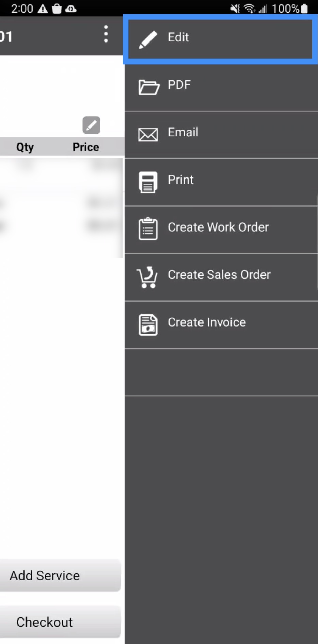
Task: Tap the Print printer icon
Action: (x=148, y=182)
